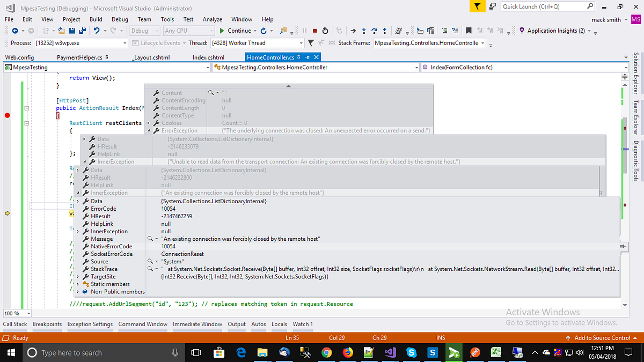Switch to the PaymentHelper.cs tab
Image resolution: width=644 pixels, height=362 pixels.
[x=79, y=57]
